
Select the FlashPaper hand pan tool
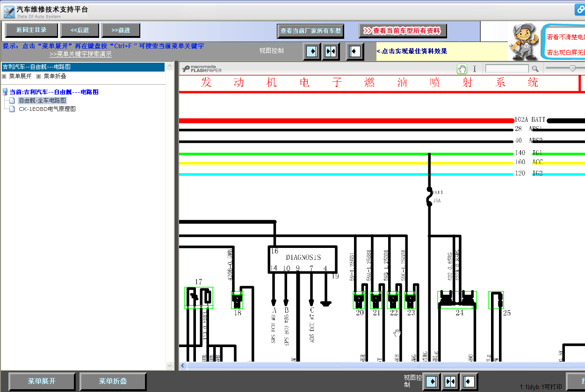[x=462, y=69]
